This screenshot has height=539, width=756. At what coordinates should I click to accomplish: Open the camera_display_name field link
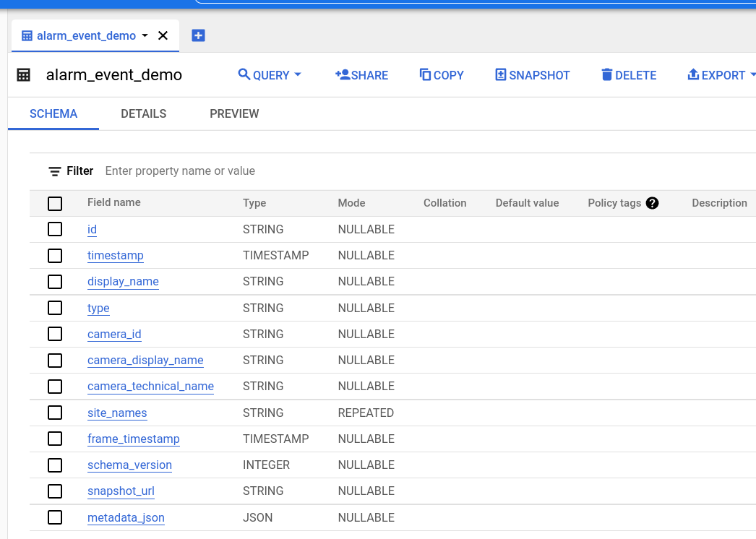(x=145, y=360)
